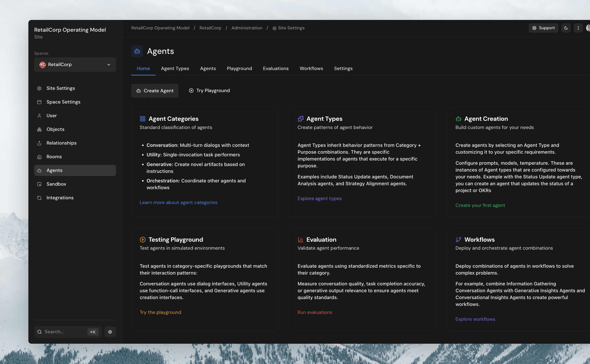The image size is (590, 364).
Task: Click the Objects icon in sidebar
Action: point(39,129)
